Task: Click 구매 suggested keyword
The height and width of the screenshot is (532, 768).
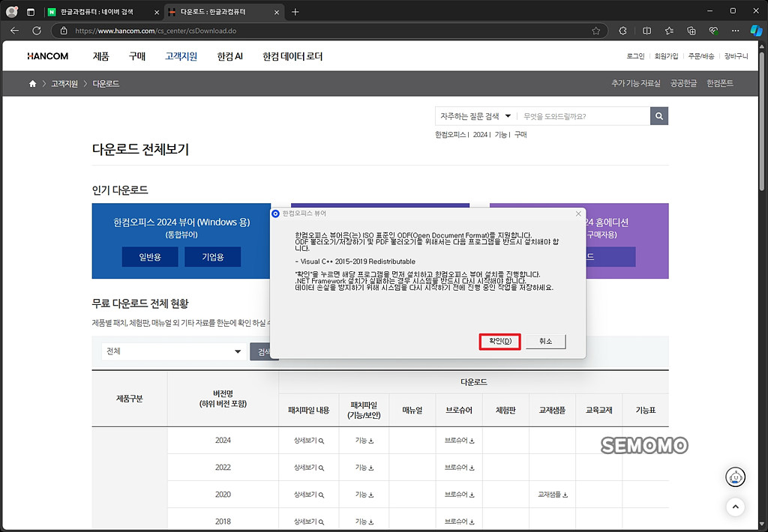Action: coord(520,135)
